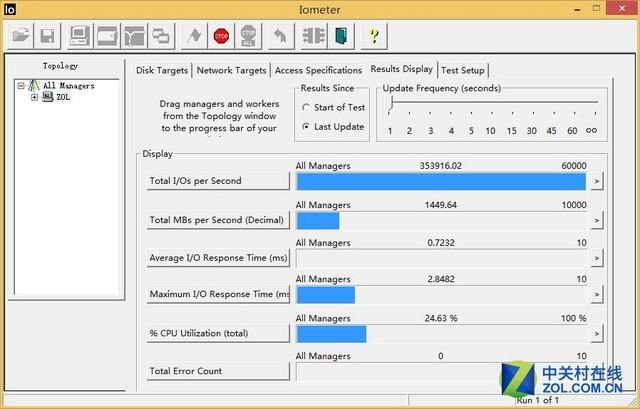The height and width of the screenshot is (409, 640).
Task: Maximize the Iometer window
Action: [x=597, y=8]
